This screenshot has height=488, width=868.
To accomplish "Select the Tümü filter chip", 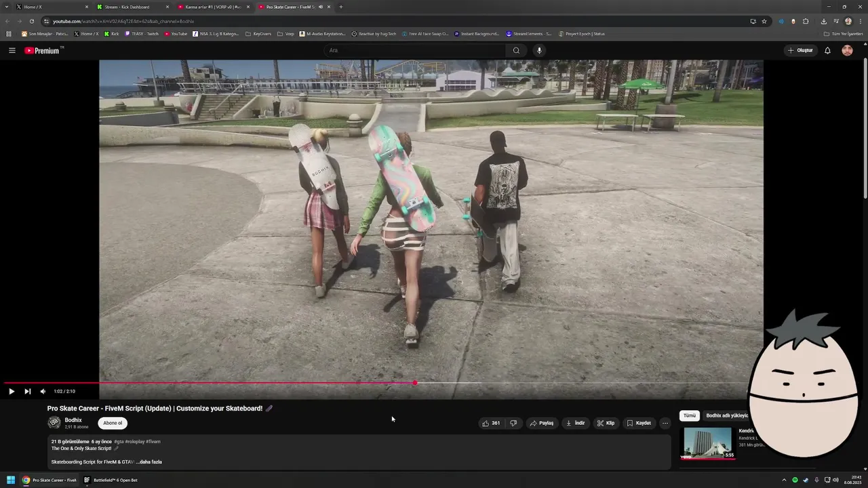I will [x=690, y=415].
